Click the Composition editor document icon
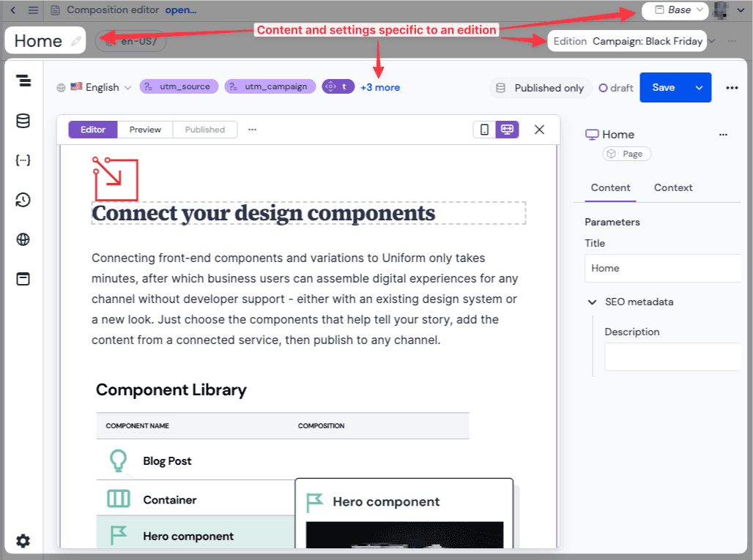Image resolution: width=753 pixels, height=560 pixels. pos(56,10)
